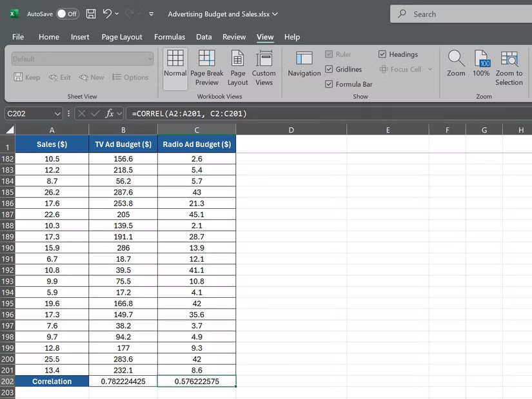Open the file name dropdown arrow
Viewport: 532px width, 399px height.
click(x=276, y=14)
